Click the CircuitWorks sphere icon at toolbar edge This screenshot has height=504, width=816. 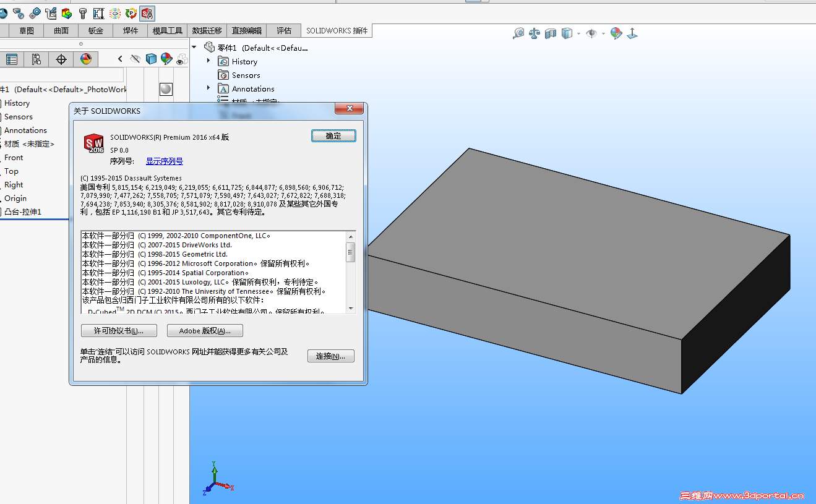(x=3, y=14)
